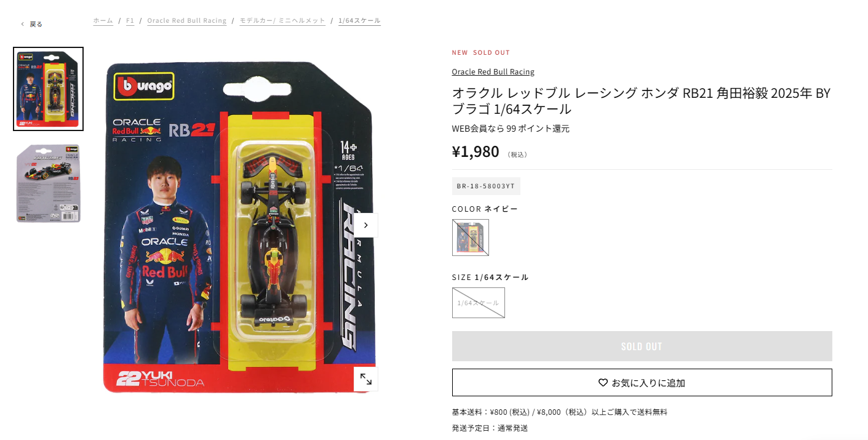Show next product image with right chevron
868x440 pixels.
[365, 225]
